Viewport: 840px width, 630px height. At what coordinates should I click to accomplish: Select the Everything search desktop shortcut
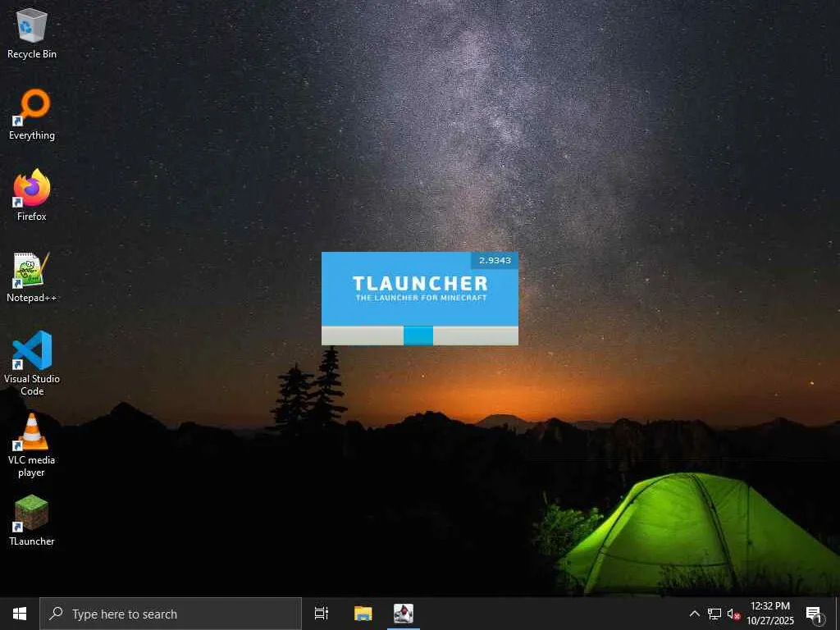point(32,115)
